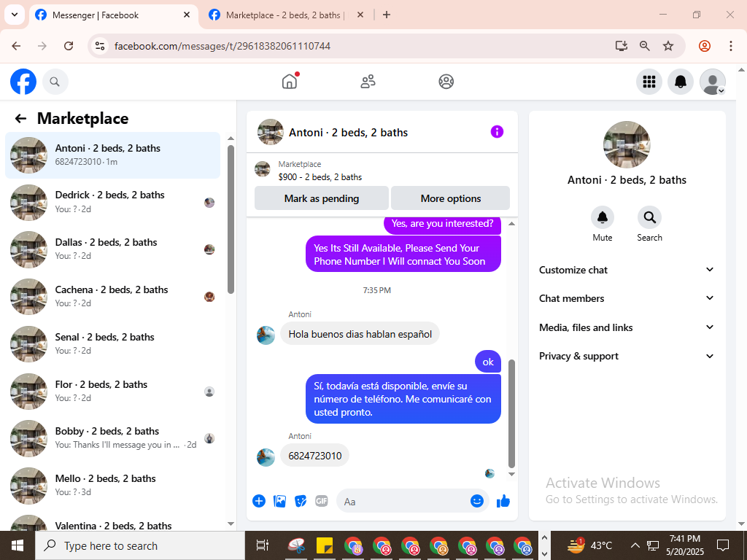Send a thumbs-up like
Viewport: 747px width, 560px height.
(503, 501)
